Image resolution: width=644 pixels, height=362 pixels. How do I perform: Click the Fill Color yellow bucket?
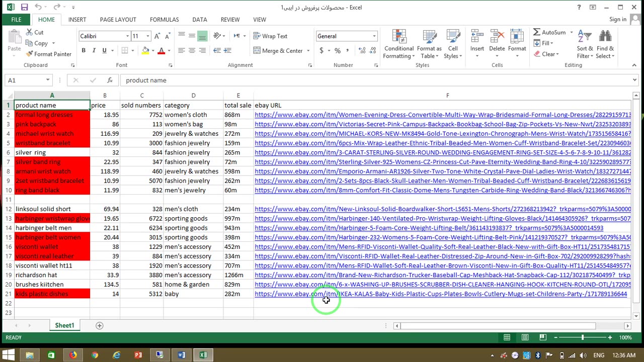pos(145,50)
